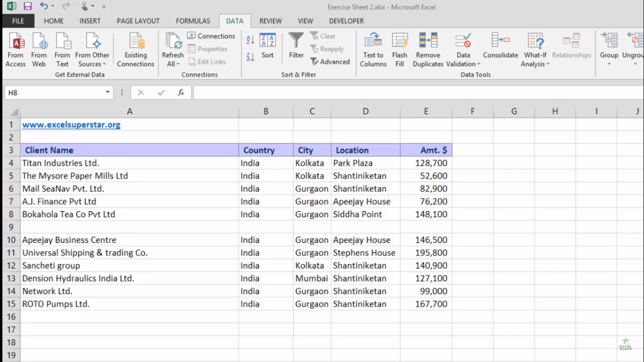
Task: Click the From Access import icon
Action: pos(16,50)
